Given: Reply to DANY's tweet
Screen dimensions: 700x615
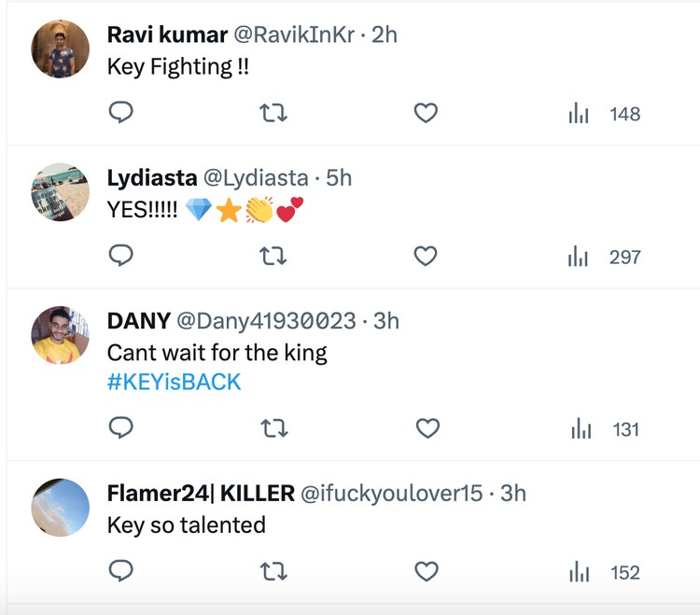Looking at the screenshot, I should pos(121,428).
